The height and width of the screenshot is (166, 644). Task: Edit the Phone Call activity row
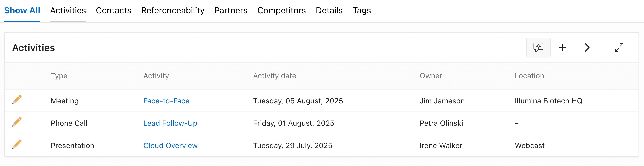pos(17,122)
